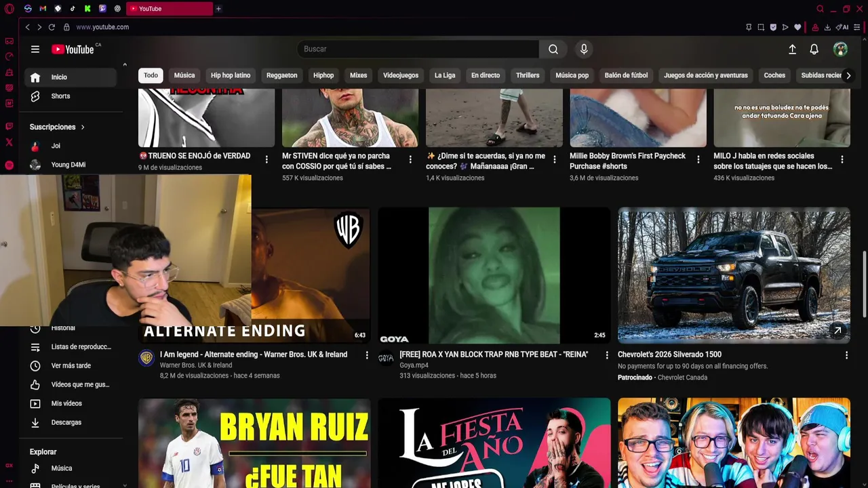Open GX Control speedometer in sidebar

point(9,57)
